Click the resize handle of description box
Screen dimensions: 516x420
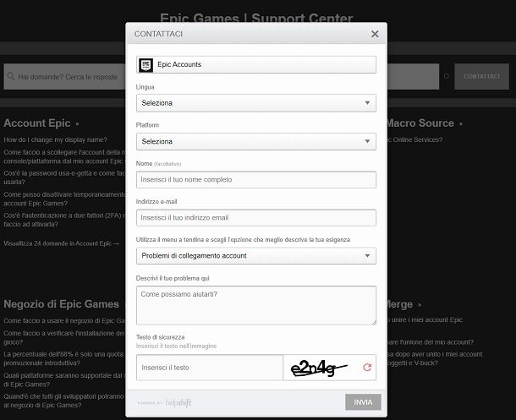click(x=374, y=323)
